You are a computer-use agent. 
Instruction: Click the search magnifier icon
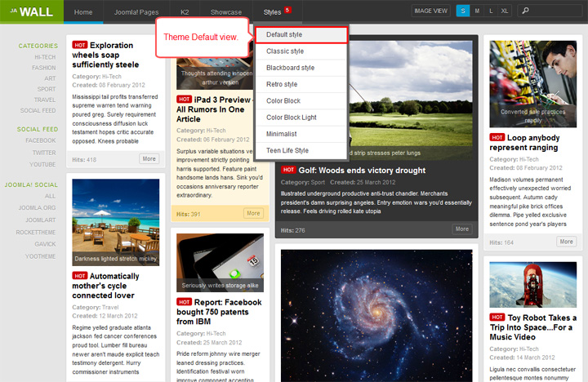pos(525,11)
